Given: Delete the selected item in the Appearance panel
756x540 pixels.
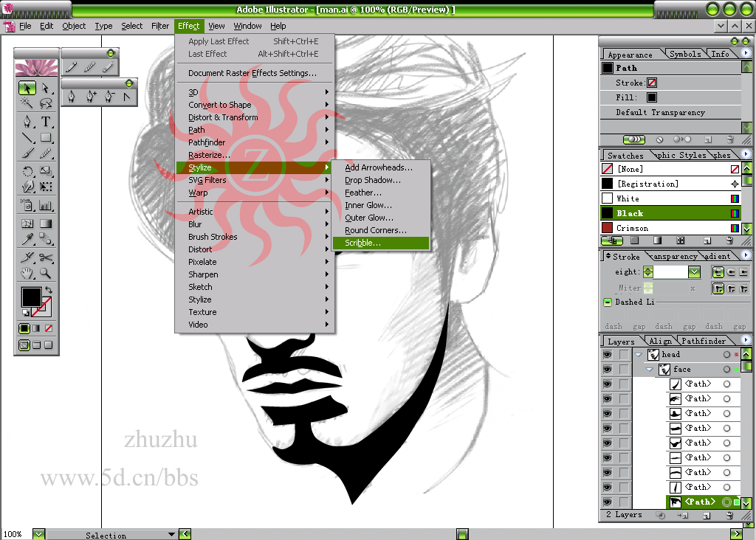Looking at the screenshot, I should (x=730, y=139).
